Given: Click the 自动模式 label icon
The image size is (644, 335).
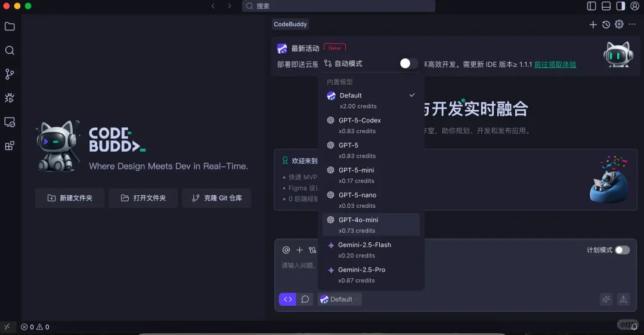Looking at the screenshot, I should pos(328,63).
